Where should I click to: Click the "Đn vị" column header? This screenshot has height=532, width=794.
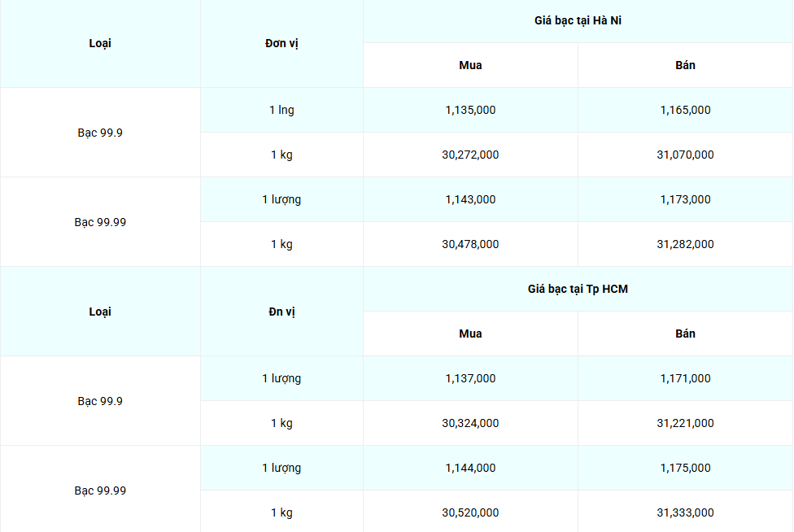(281, 312)
